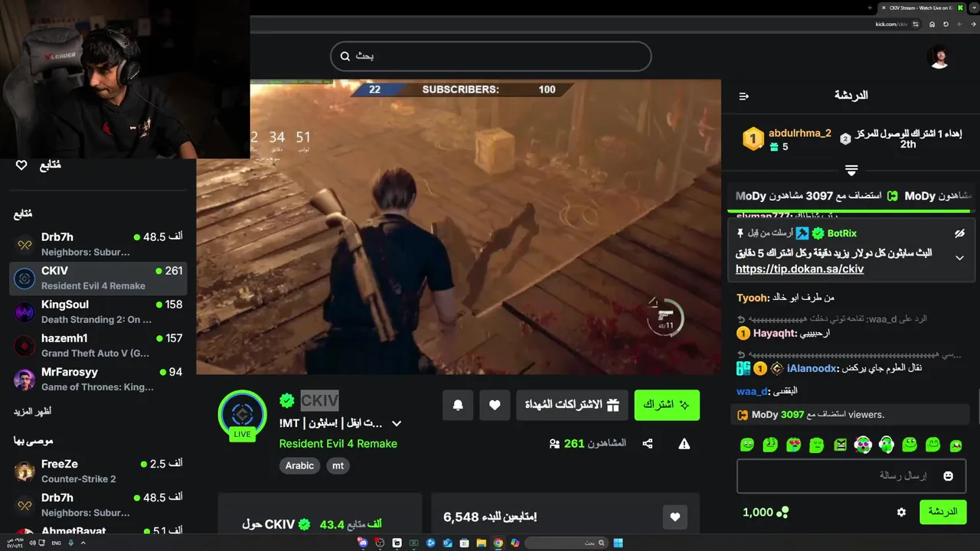The height and width of the screenshot is (551, 980).
Task: Click the ENG language indicator in tray
Action: 57,543
